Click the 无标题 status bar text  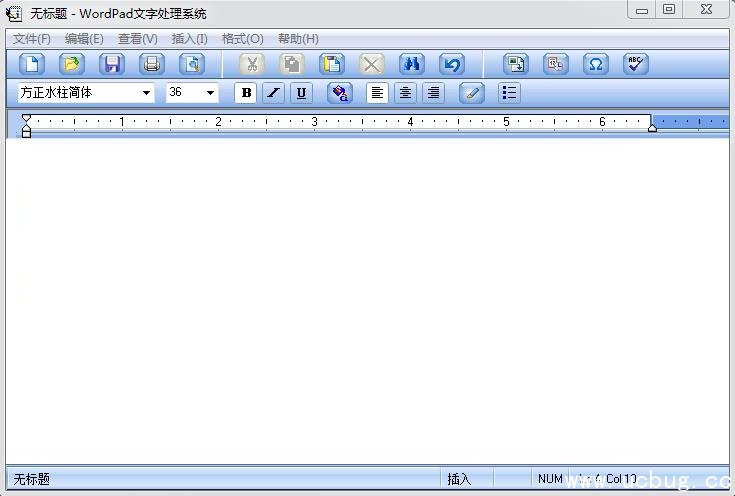tap(31, 479)
